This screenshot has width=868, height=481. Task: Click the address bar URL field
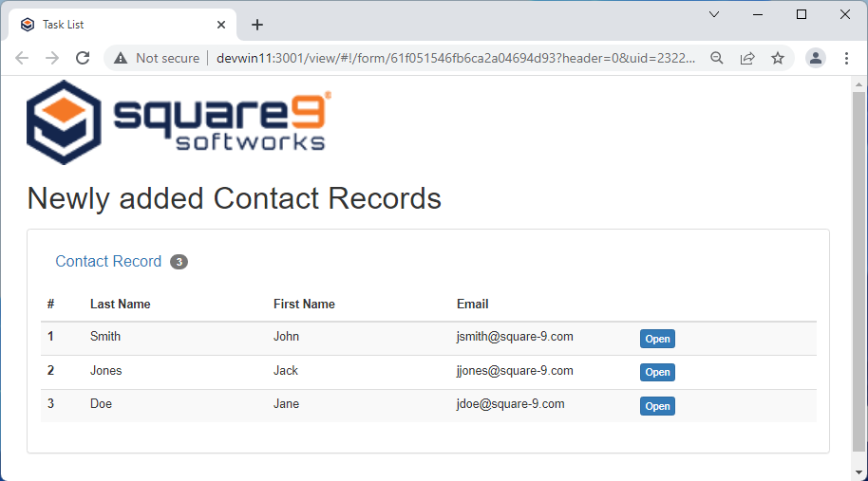click(456, 58)
